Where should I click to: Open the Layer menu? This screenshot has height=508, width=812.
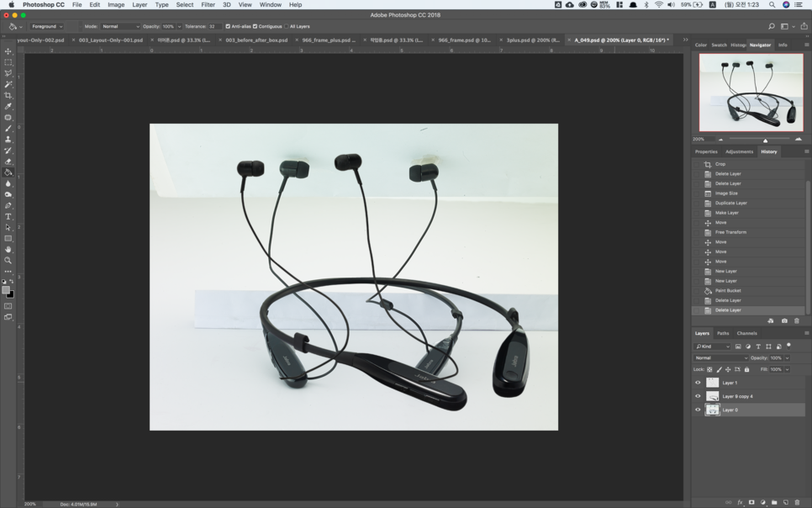(140, 5)
